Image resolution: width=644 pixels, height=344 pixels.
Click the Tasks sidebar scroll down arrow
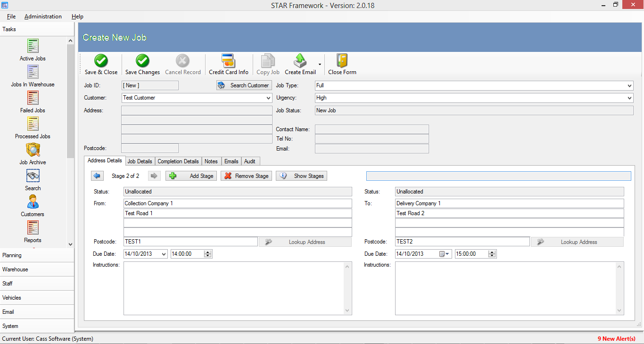tap(71, 244)
